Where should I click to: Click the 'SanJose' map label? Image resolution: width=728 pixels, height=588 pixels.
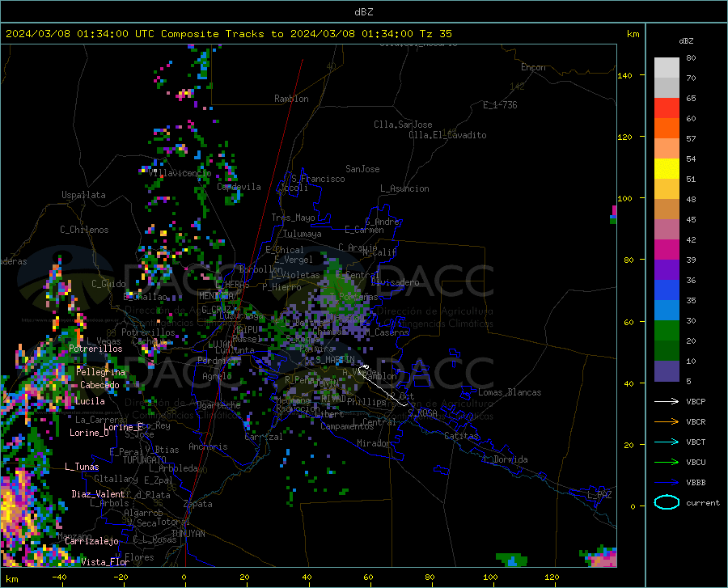[x=362, y=169]
